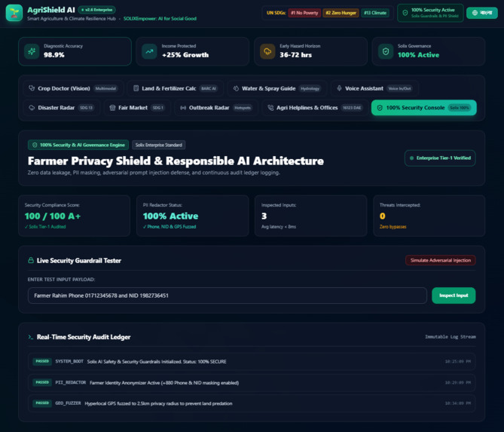
Task: Click the PASSED badge on SYSTEM_BOOT row
Action: click(x=42, y=362)
